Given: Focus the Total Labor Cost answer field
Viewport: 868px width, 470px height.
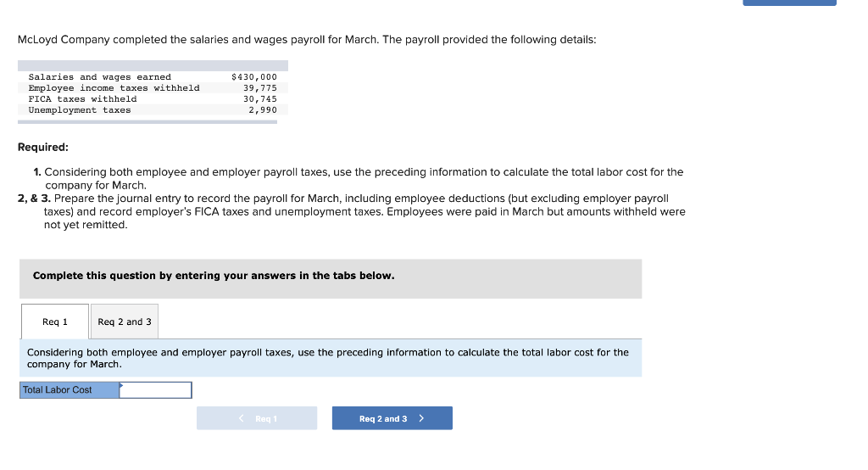Looking at the screenshot, I should [156, 389].
